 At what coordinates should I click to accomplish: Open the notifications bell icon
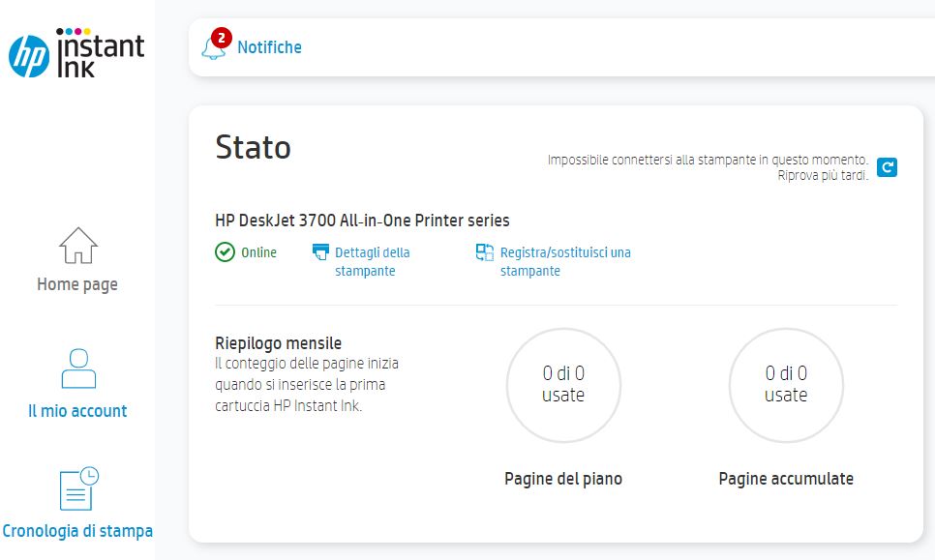[x=212, y=48]
